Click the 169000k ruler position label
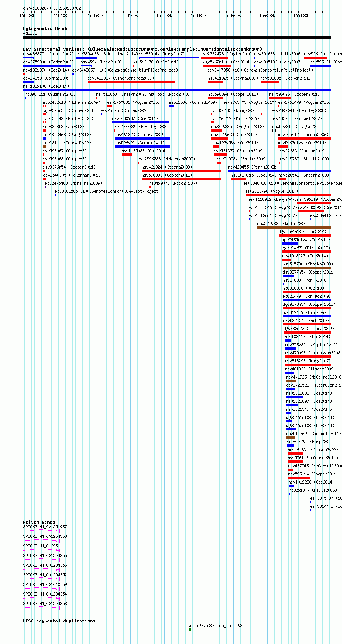The image size is (342, 644). pyautogui.click(x=267, y=15)
